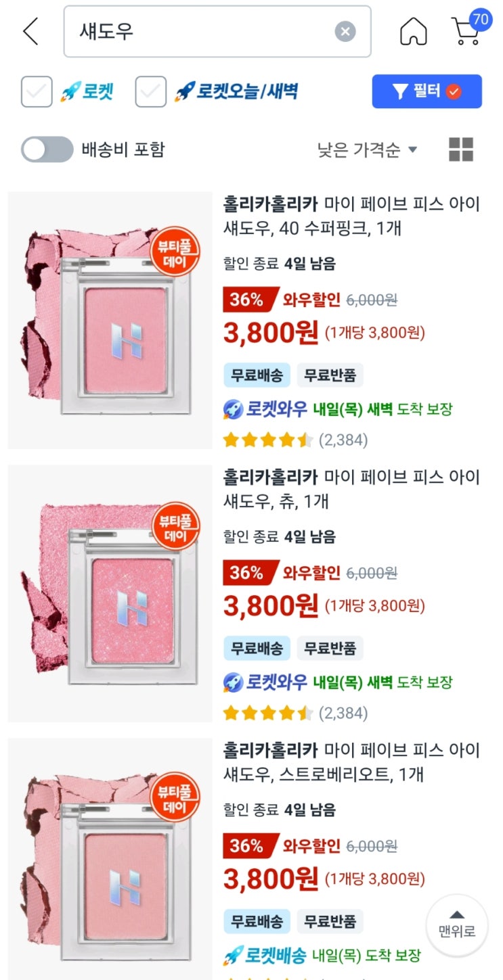
Task: Select the 수퍼핑크 eyeshadow product image
Action: coord(110,321)
